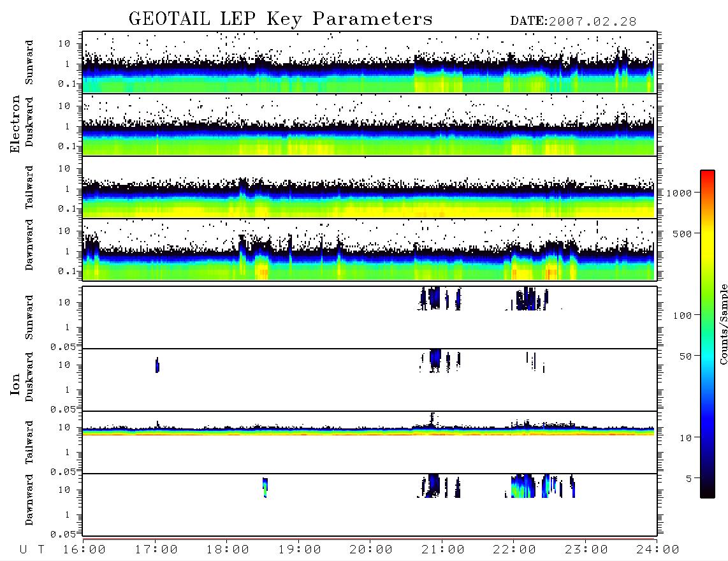Click the 'Duskward' label of the Electron group

29,122
